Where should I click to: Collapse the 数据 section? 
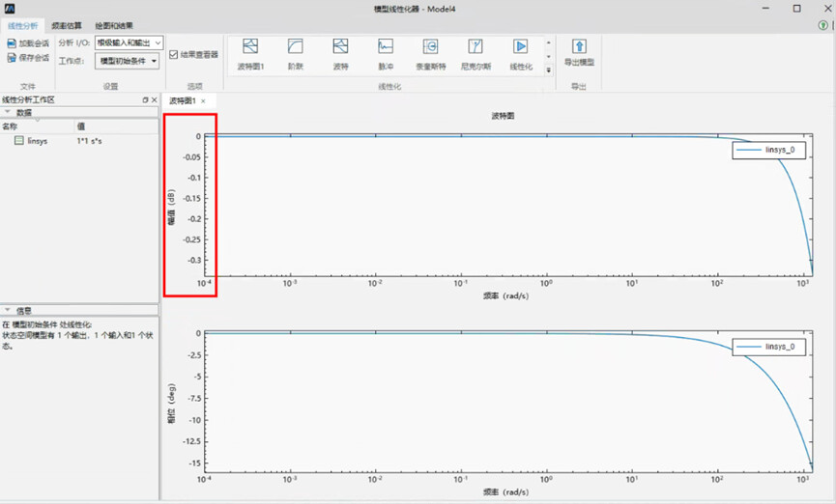tap(8, 112)
